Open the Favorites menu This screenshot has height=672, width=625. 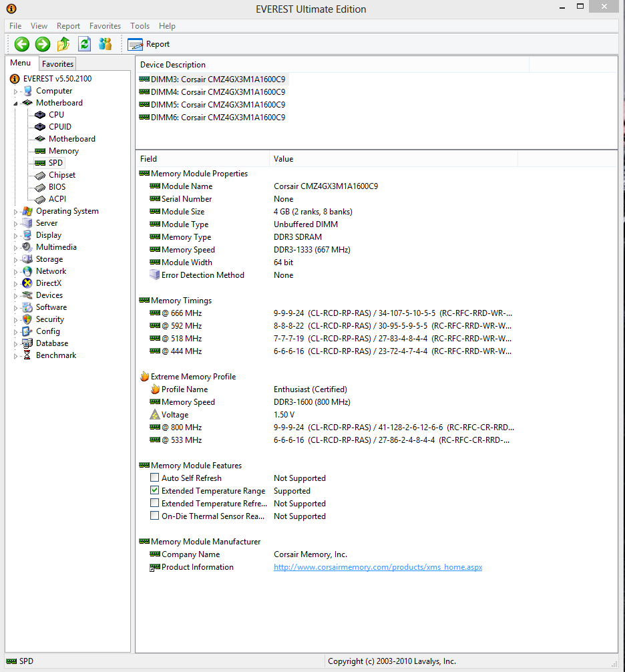[105, 26]
